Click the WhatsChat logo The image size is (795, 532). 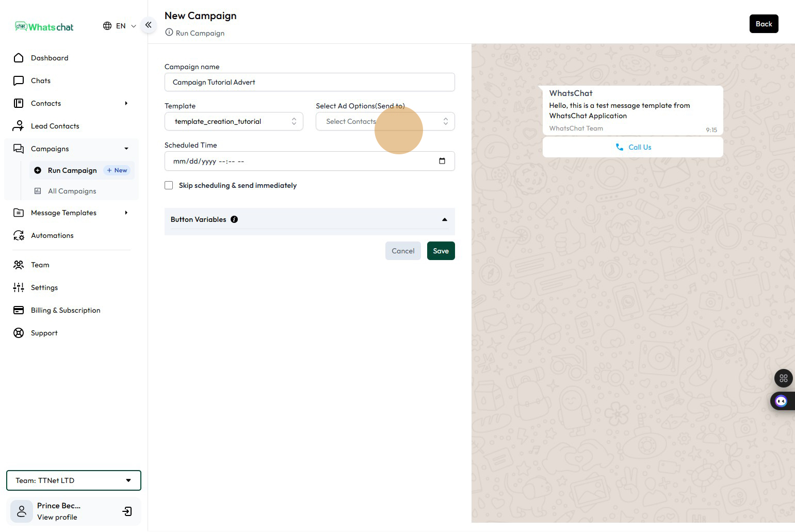[44, 27]
